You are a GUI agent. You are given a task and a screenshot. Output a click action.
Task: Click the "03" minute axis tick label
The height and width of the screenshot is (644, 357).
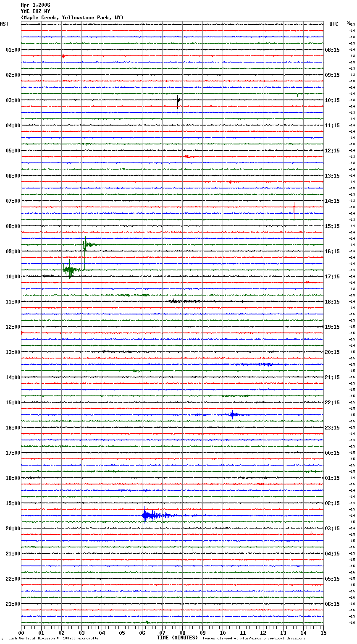[x=81, y=633]
